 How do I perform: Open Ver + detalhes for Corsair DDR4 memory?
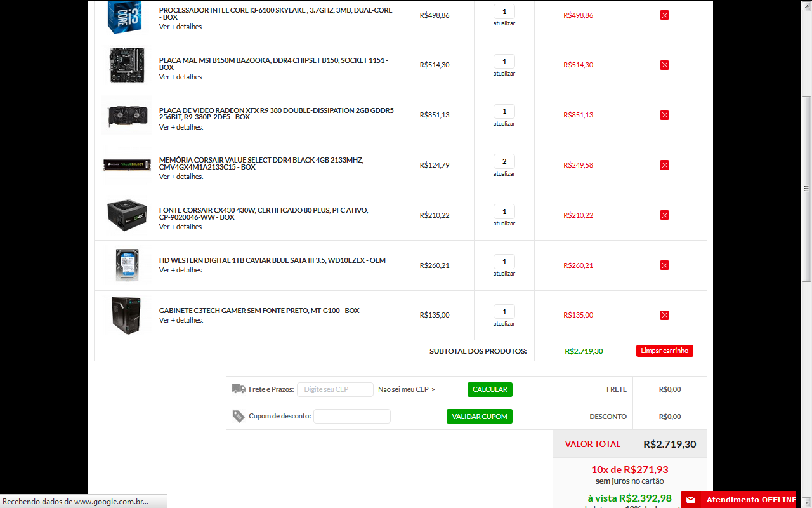click(181, 177)
